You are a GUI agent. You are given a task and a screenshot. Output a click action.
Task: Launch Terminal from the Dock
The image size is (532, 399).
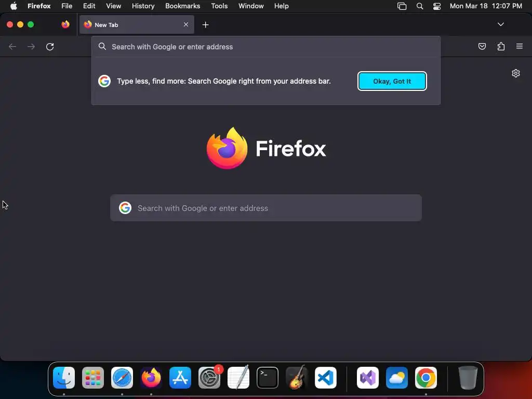(x=268, y=378)
